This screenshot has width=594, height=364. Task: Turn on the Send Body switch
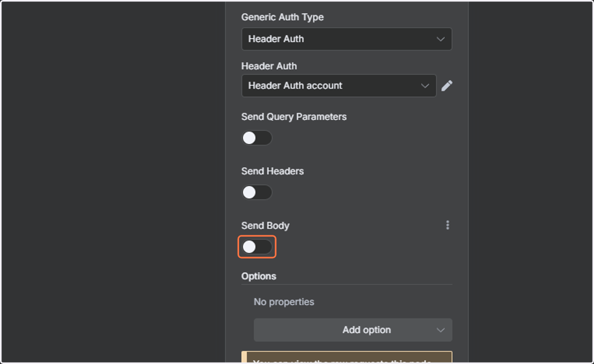(x=257, y=247)
